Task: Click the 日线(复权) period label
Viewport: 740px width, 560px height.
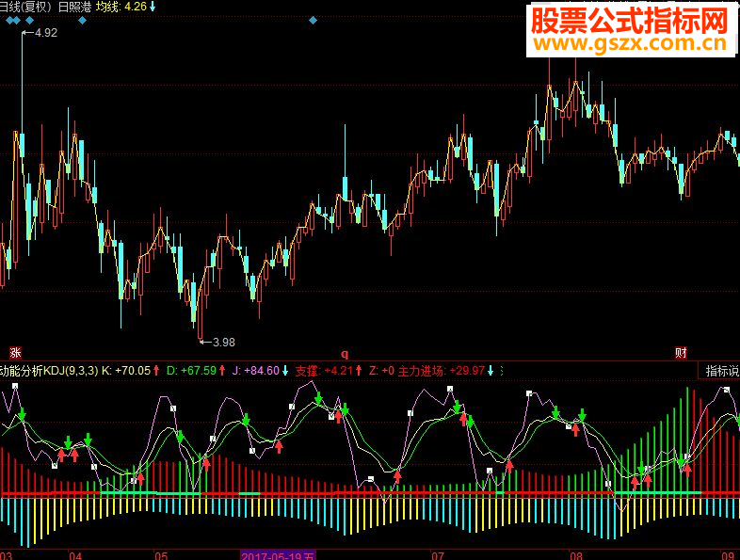Action: coord(25,7)
